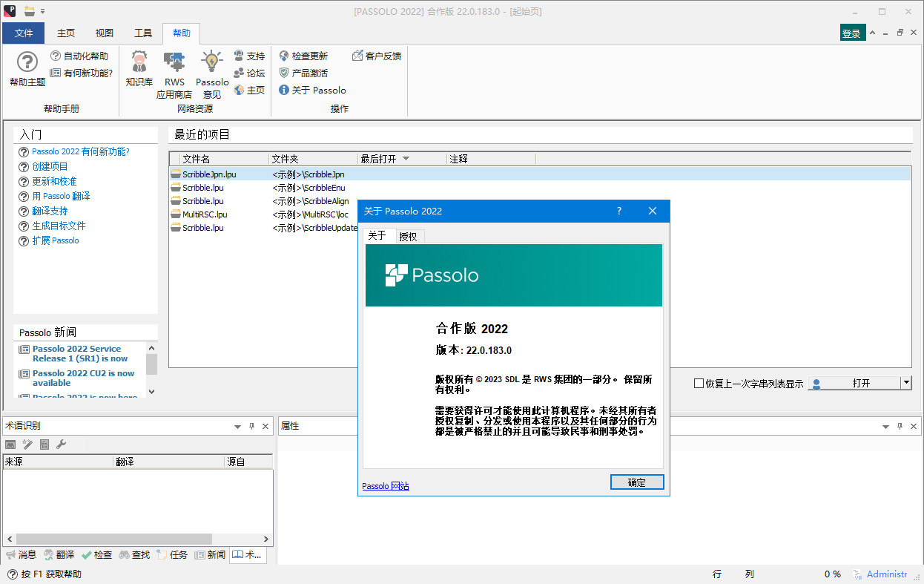Switch to the 授权 tab in About dialog
This screenshot has width=924, height=584.
pyautogui.click(x=408, y=235)
